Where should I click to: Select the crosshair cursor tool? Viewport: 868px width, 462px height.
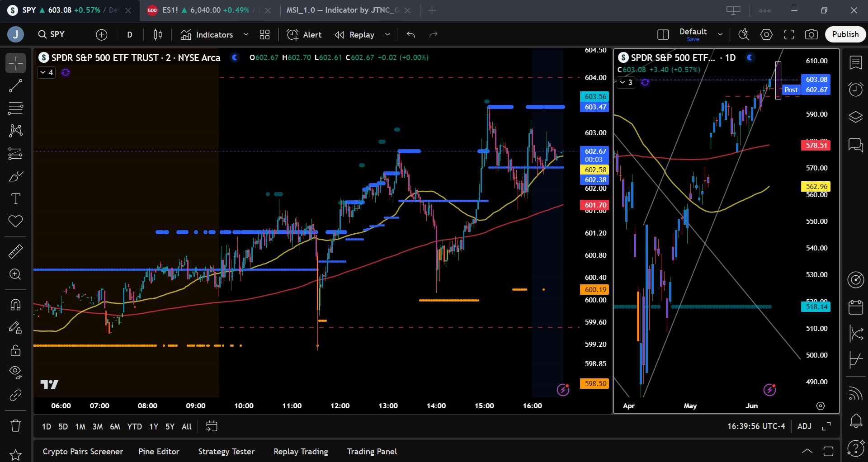click(15, 63)
